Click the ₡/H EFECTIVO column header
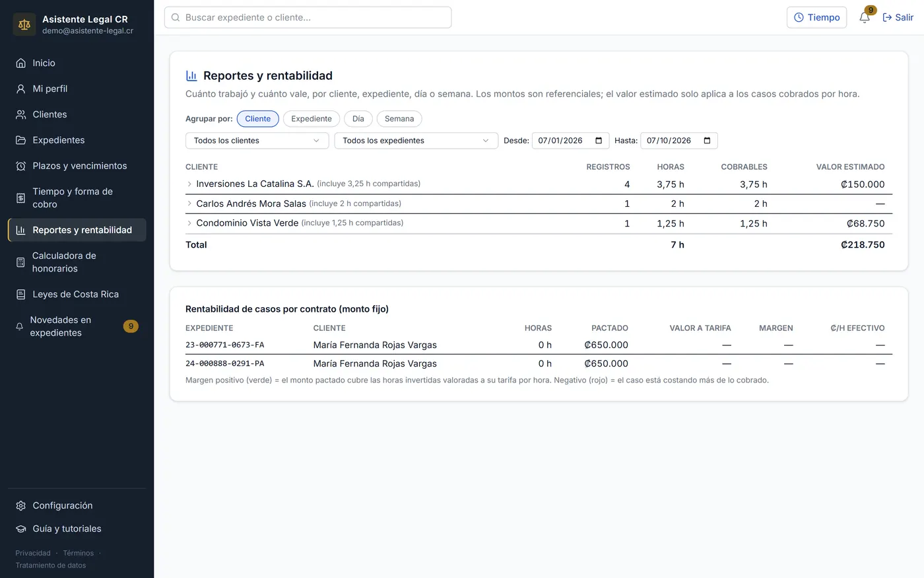Image resolution: width=924 pixels, height=578 pixels. coord(857,328)
